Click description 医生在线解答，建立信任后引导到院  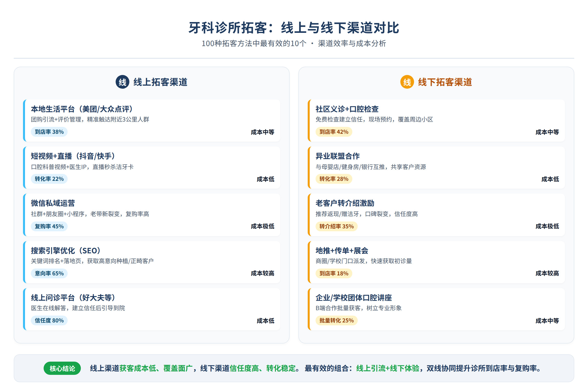tap(78, 308)
